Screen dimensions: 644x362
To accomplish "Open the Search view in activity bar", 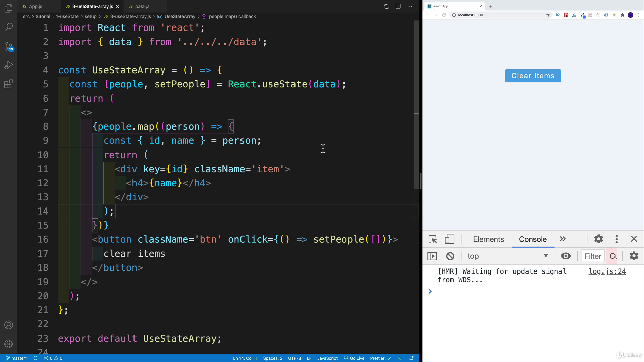I will pos(9,27).
